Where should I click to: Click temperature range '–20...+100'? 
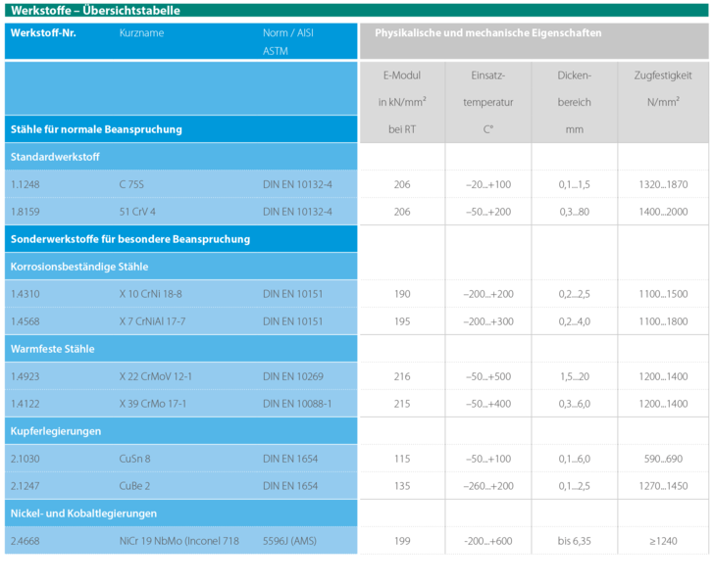[488, 184]
